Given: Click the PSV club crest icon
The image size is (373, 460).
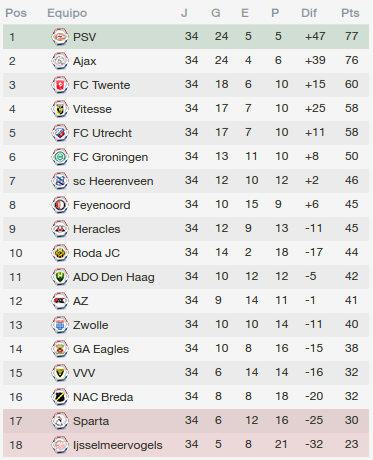Looking at the screenshot, I should coord(60,37).
